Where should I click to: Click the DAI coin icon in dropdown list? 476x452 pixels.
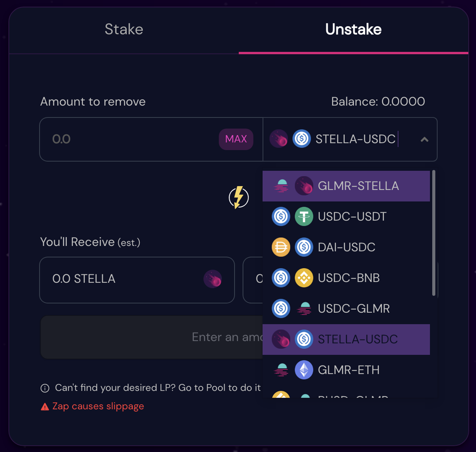tap(281, 247)
